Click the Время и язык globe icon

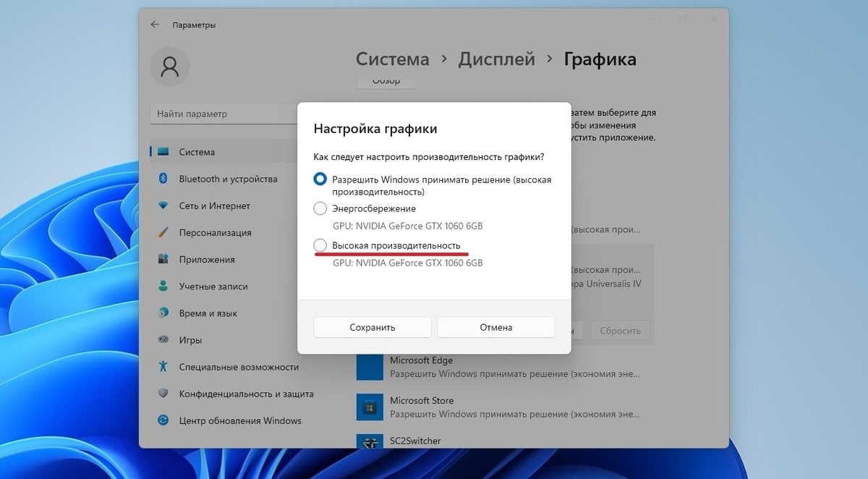point(163,313)
